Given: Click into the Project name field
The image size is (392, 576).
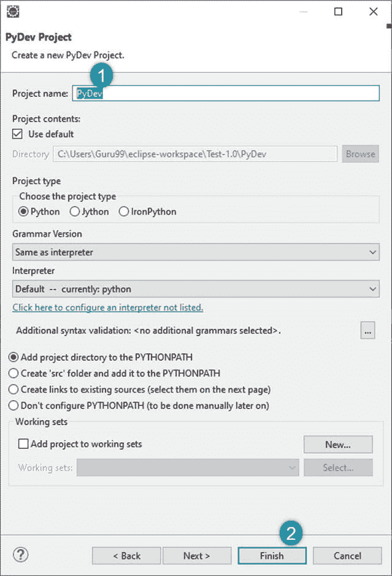Looking at the screenshot, I should click(x=226, y=93).
